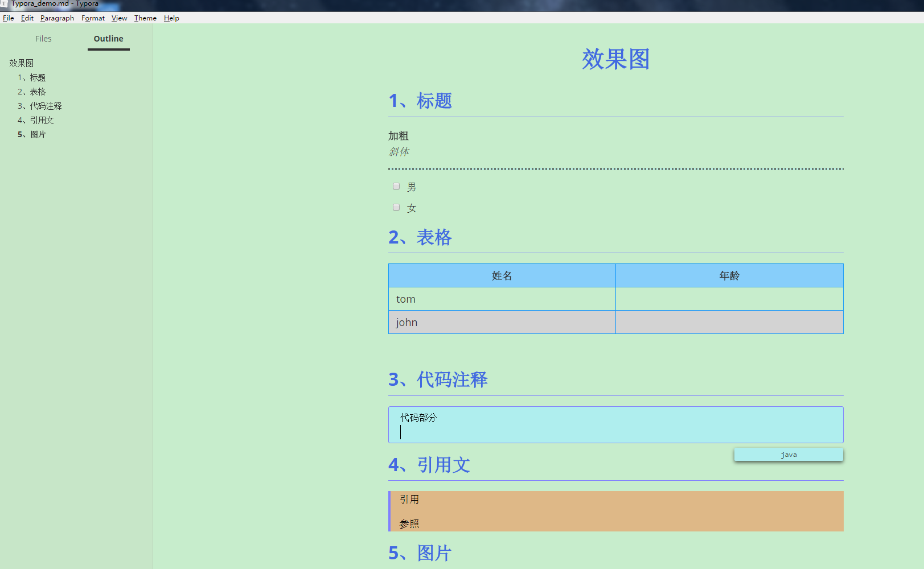The height and width of the screenshot is (569, 924).
Task: Click the heading 5、图片
Action: coord(420,553)
